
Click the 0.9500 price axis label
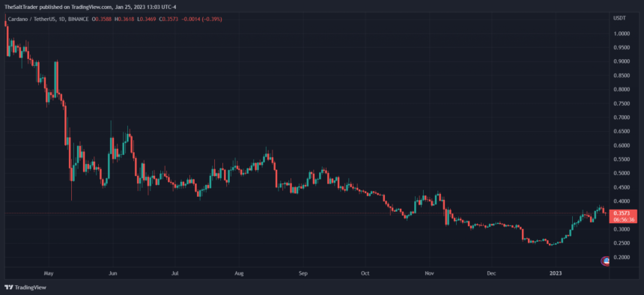(x=621, y=48)
